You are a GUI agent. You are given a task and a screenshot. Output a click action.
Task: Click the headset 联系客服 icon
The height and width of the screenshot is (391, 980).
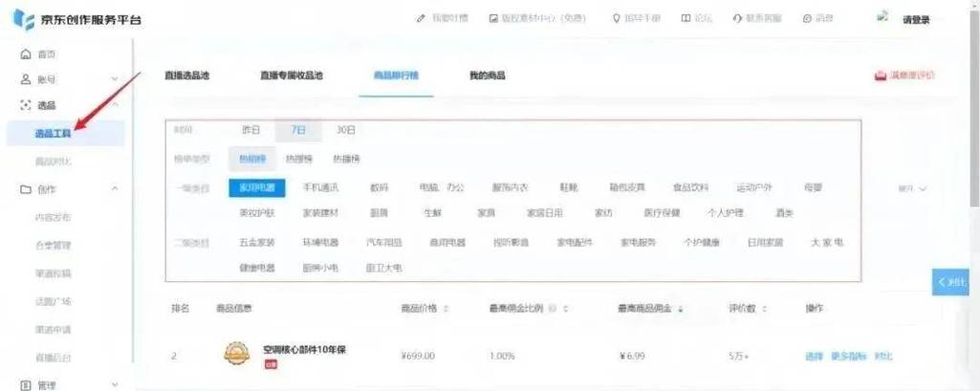point(737,18)
